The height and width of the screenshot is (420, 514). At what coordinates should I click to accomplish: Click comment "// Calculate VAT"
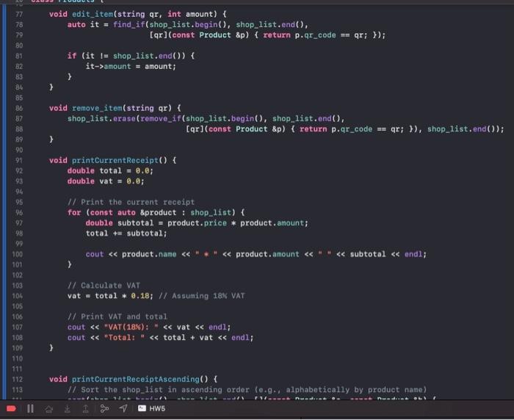104,286
